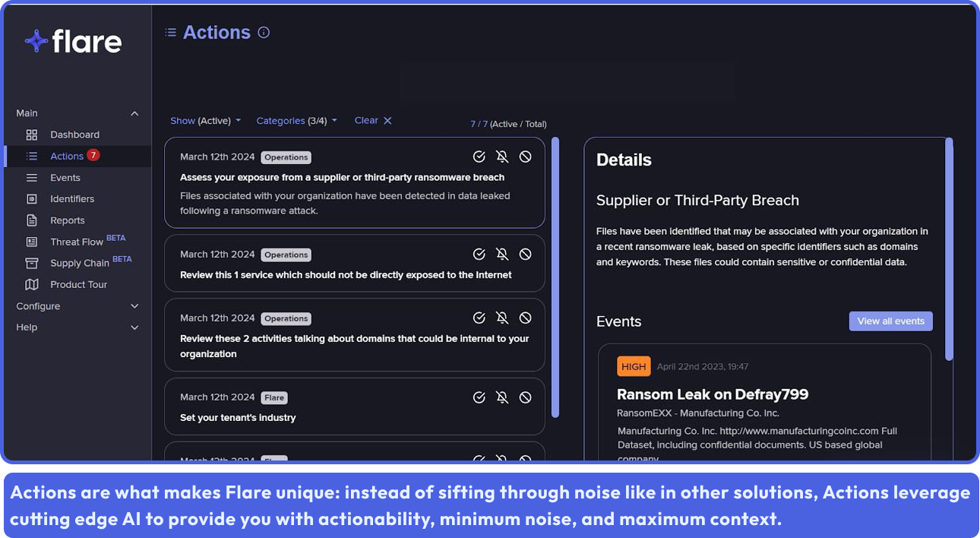Mark tenant industry action as complete
The width and height of the screenshot is (980, 538).
479,397
